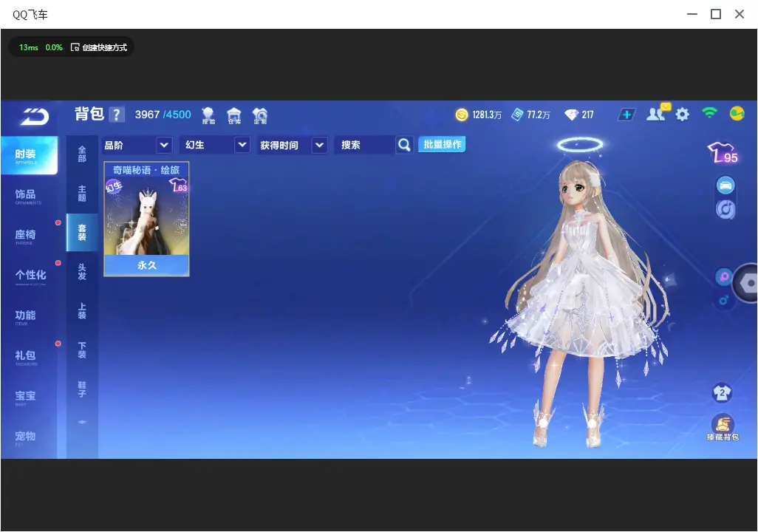Select the 礼包 category tab
The image size is (758, 532).
(29, 357)
